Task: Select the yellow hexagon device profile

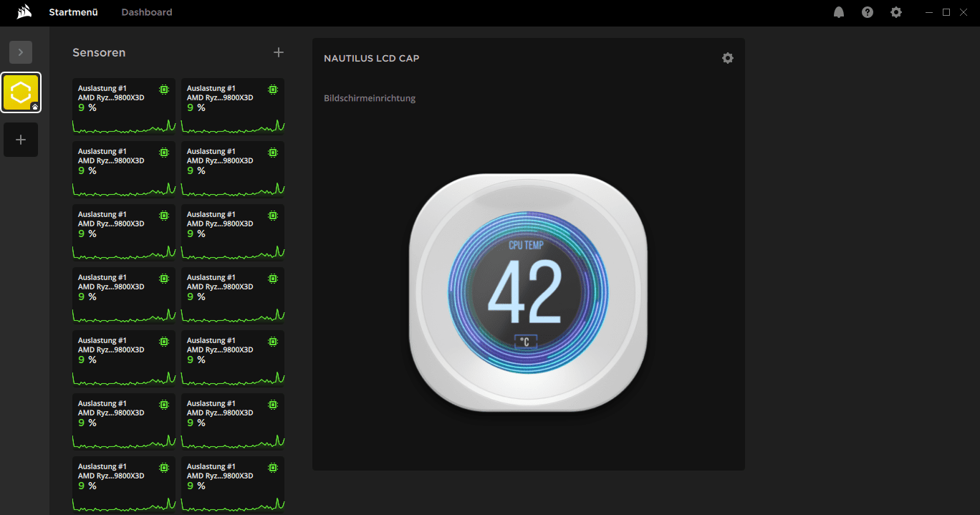Action: tap(21, 92)
